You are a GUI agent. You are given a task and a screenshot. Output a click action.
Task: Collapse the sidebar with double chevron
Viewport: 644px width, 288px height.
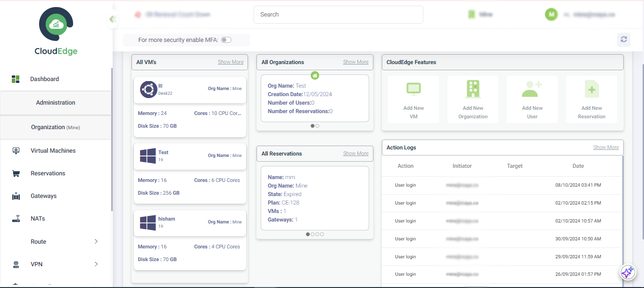(x=112, y=19)
